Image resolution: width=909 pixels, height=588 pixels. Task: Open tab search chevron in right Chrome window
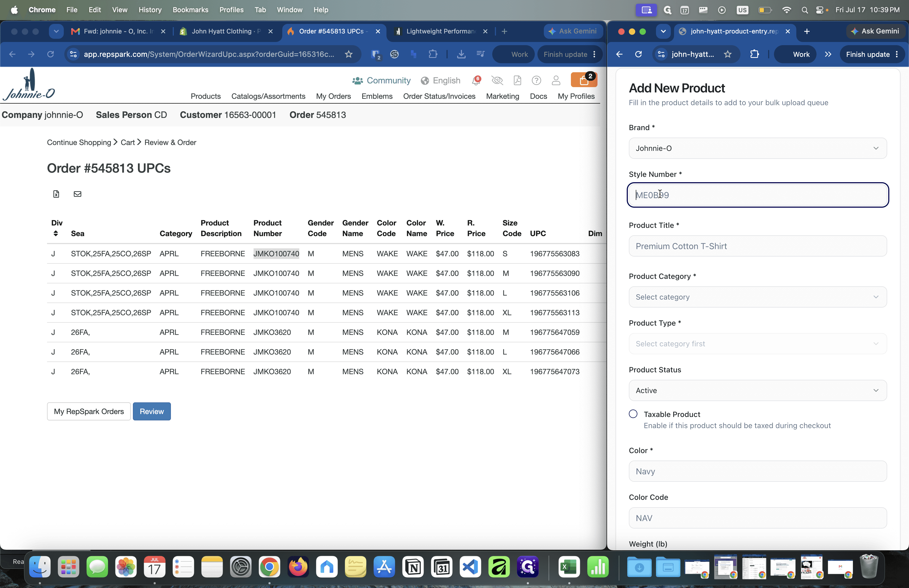[x=663, y=31]
